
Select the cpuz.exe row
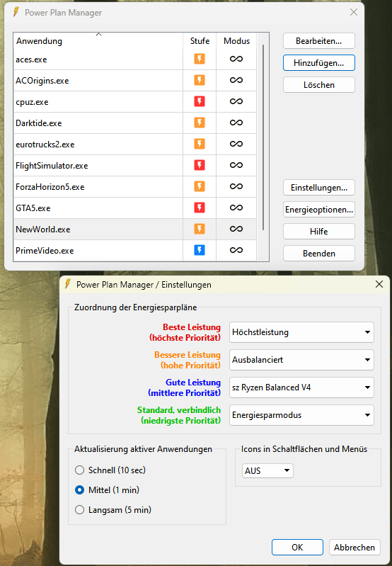click(135, 102)
